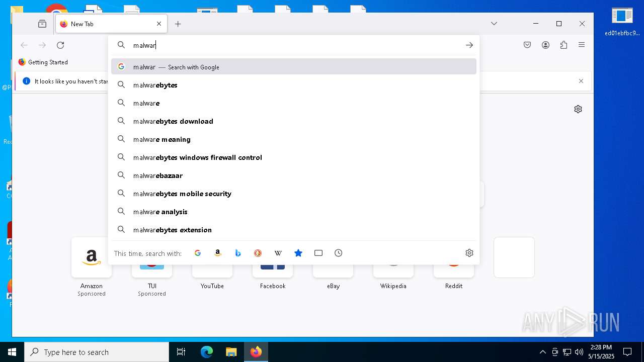Open the Windows Start menu

click(12, 352)
